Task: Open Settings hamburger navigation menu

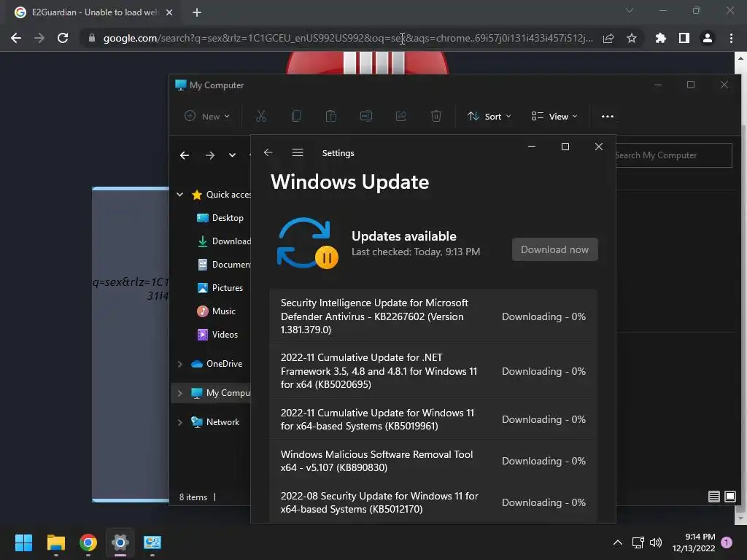Action: 298,152
